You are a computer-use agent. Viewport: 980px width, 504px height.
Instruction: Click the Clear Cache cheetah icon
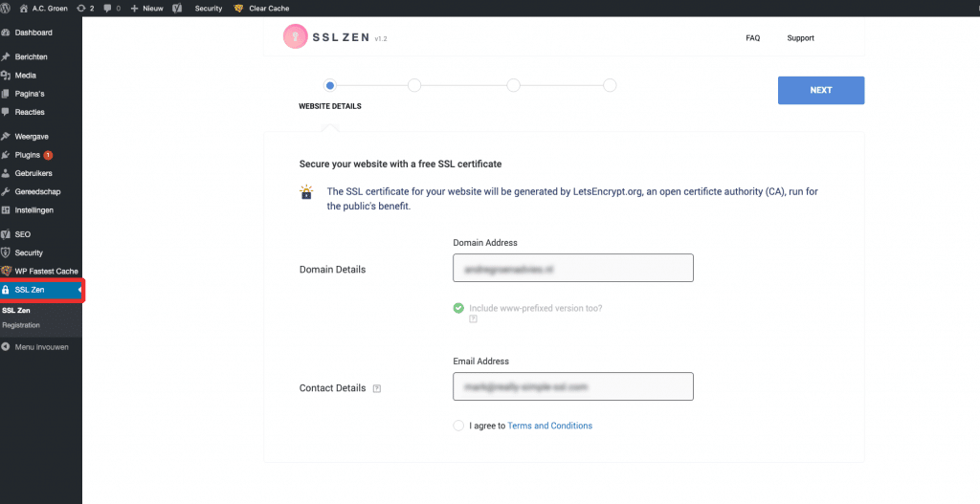coord(238,8)
